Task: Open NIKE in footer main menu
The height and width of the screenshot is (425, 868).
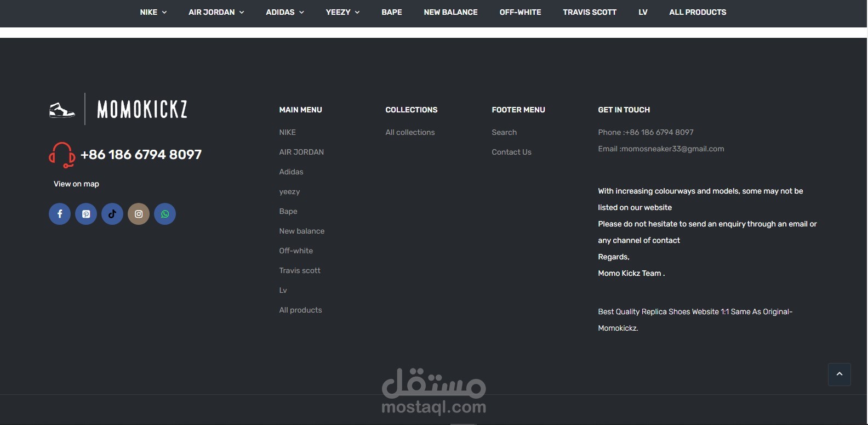Action: click(x=287, y=132)
